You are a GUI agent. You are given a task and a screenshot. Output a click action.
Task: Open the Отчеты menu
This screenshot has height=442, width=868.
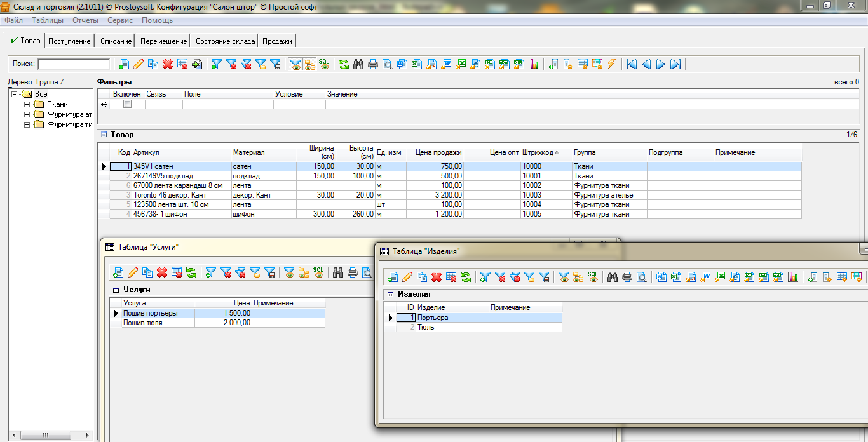[x=85, y=20]
